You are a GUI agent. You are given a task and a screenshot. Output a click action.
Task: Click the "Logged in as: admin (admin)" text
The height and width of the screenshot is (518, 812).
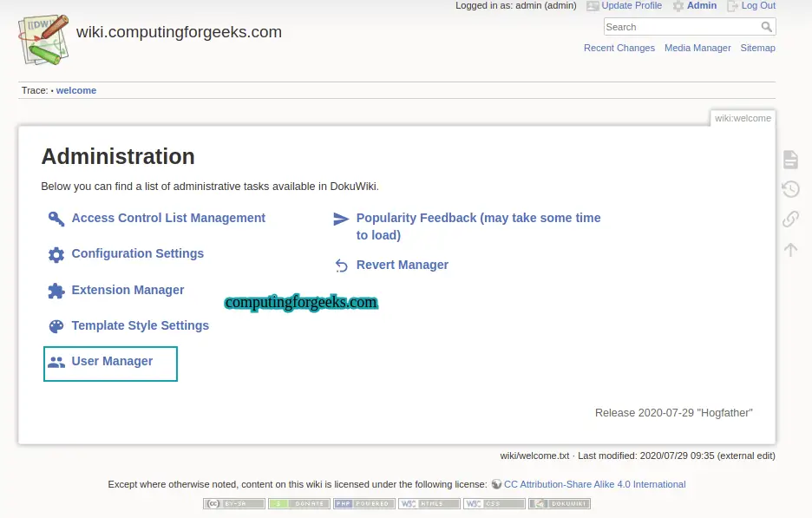pos(516,6)
